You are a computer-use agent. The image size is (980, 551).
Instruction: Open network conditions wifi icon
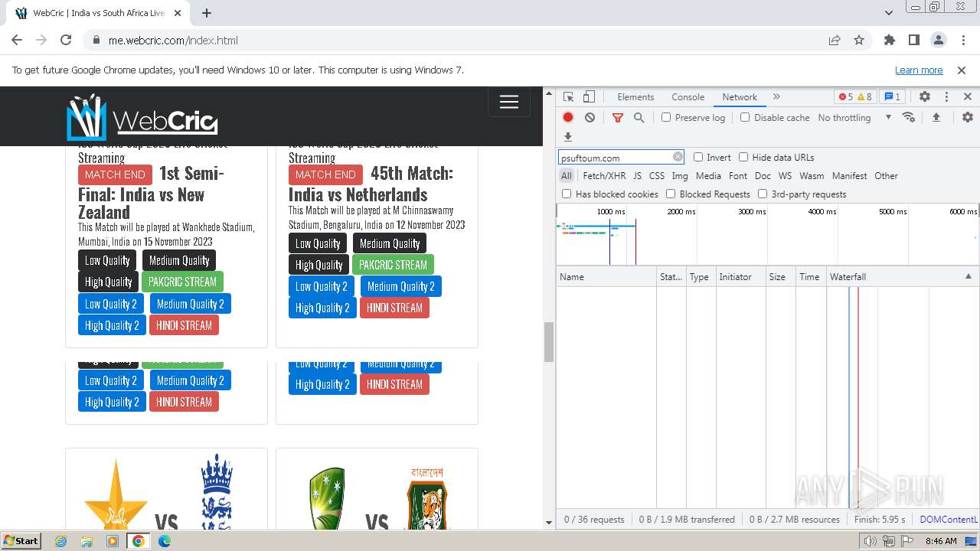coord(909,117)
